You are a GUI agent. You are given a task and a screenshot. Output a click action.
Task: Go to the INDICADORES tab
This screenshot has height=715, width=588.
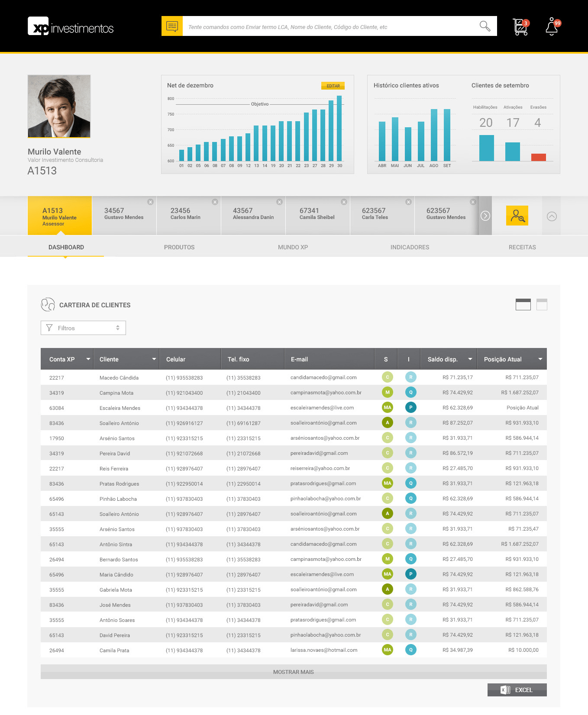410,247
